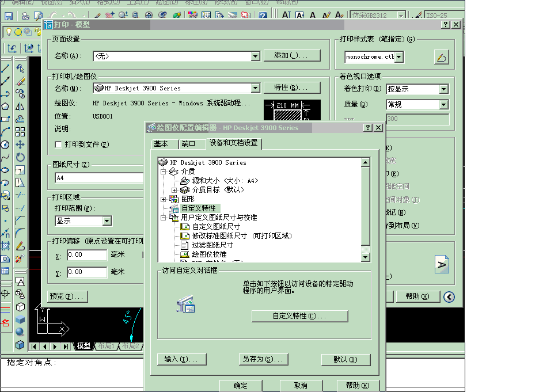Open the page setup 名称 <无> dropdown

point(256,56)
